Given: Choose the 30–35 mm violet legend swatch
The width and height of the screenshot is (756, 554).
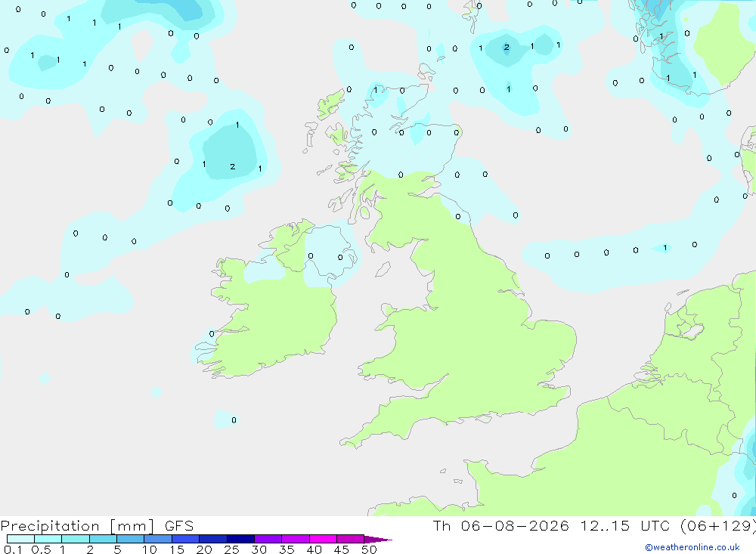Looking at the screenshot, I should (x=268, y=539).
